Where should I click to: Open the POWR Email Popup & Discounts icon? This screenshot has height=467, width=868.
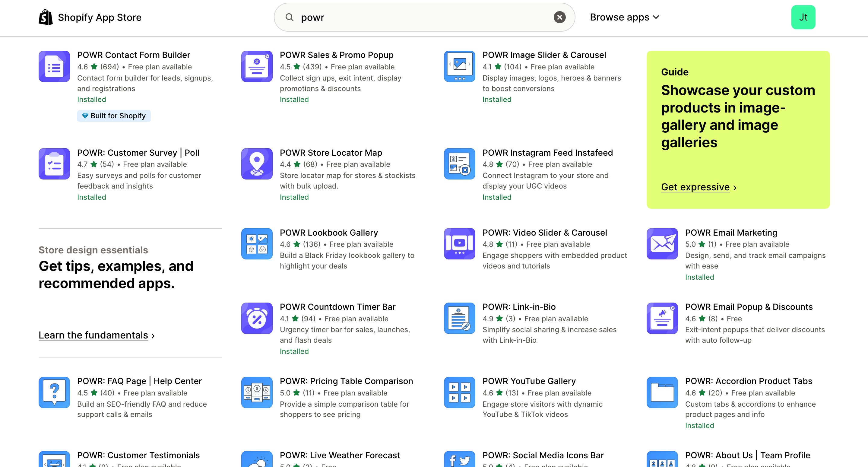[x=662, y=318]
